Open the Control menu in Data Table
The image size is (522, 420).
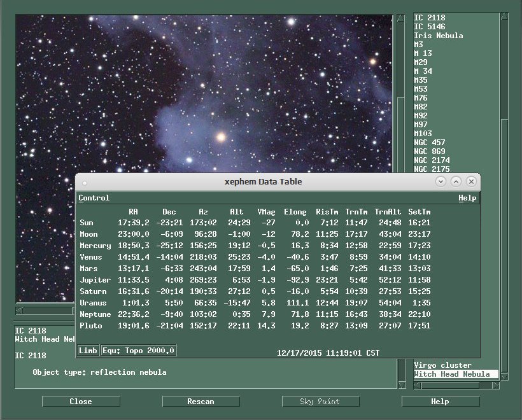94,198
